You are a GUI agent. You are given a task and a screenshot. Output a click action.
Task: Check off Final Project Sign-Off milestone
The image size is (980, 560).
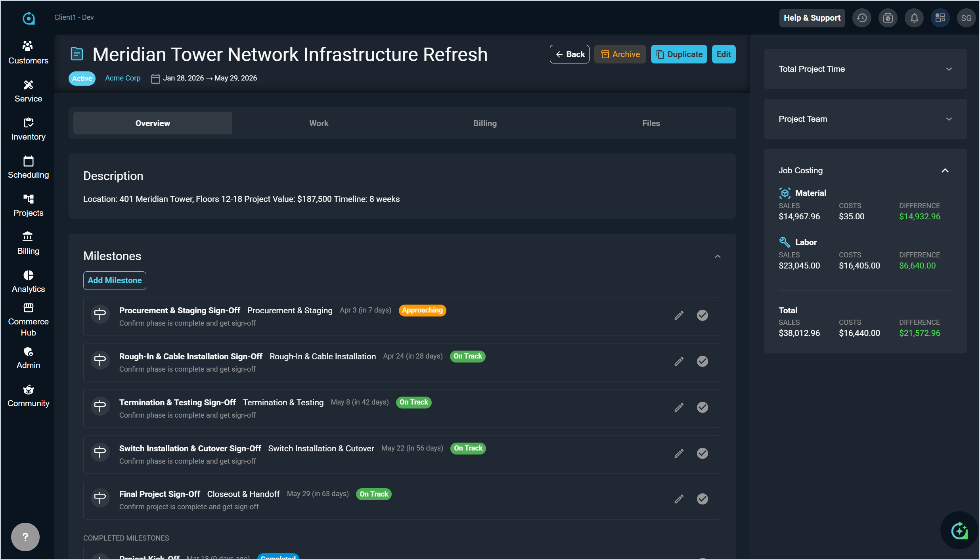[x=702, y=499]
